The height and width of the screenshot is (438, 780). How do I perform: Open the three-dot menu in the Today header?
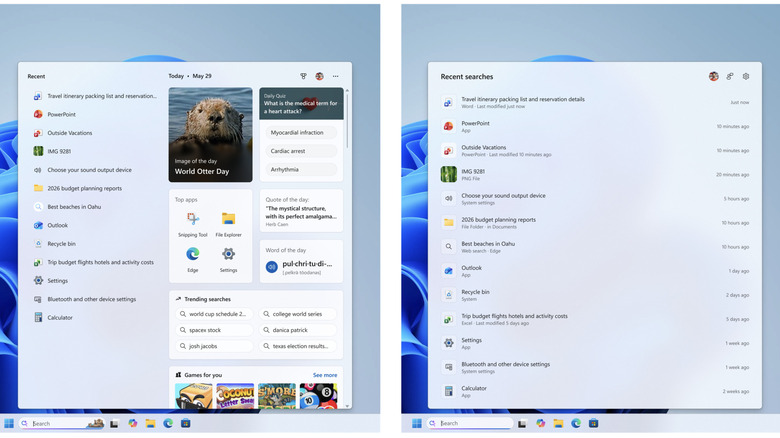pyautogui.click(x=336, y=76)
